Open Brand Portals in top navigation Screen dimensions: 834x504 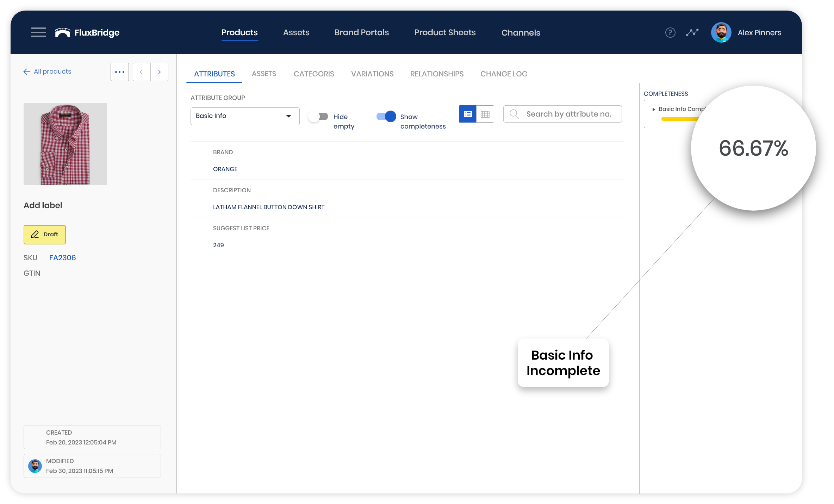pyautogui.click(x=361, y=33)
